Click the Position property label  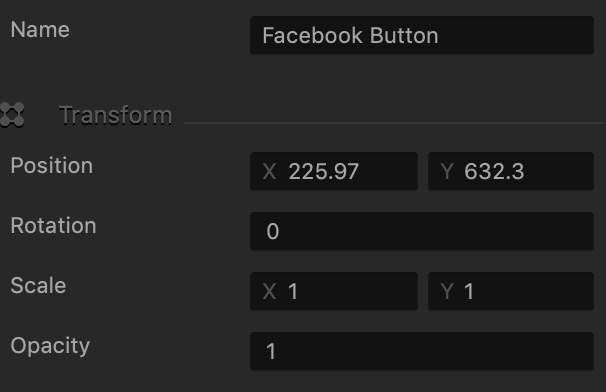click(x=52, y=166)
